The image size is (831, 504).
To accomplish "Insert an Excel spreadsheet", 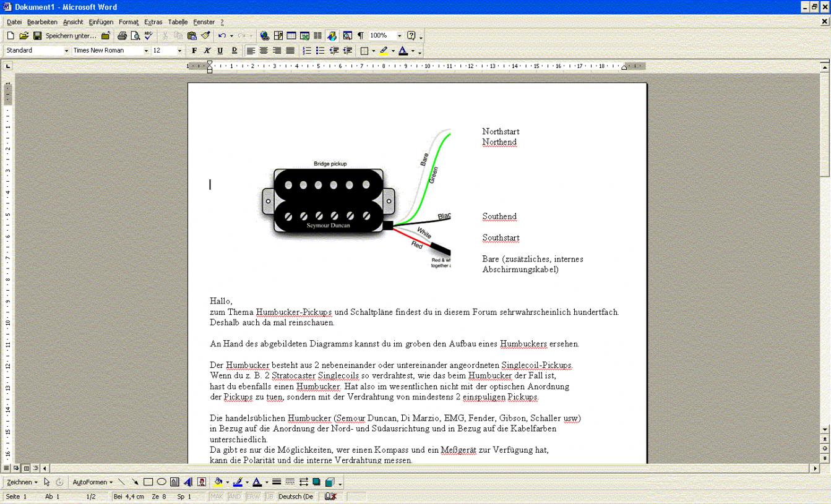I will point(304,36).
